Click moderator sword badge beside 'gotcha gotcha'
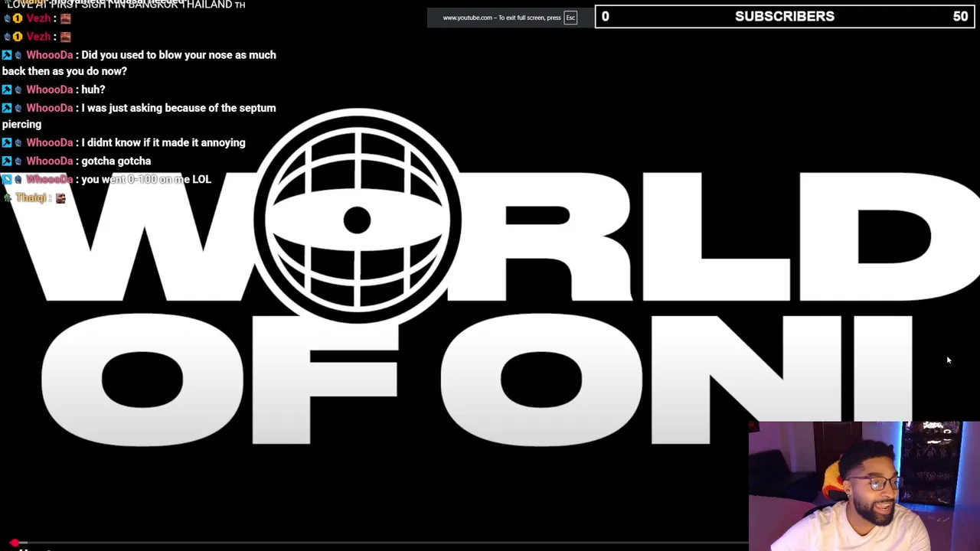This screenshot has width=980, height=551. 7,161
